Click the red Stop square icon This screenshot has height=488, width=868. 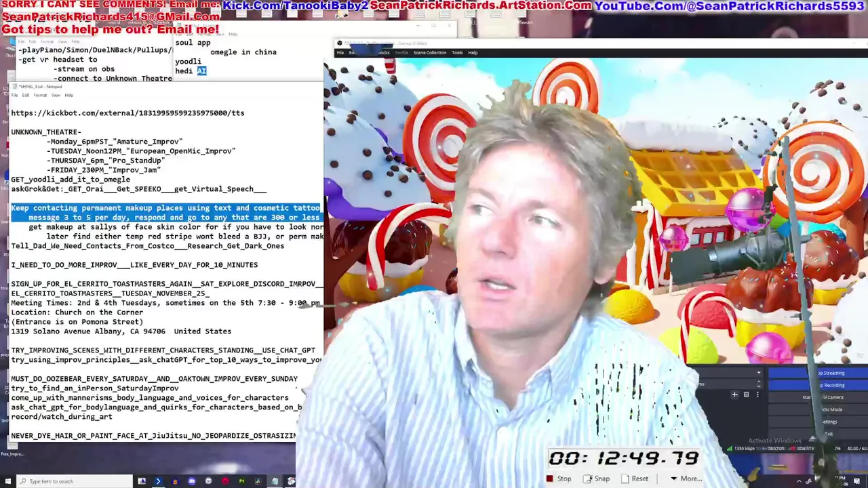[x=549, y=479]
